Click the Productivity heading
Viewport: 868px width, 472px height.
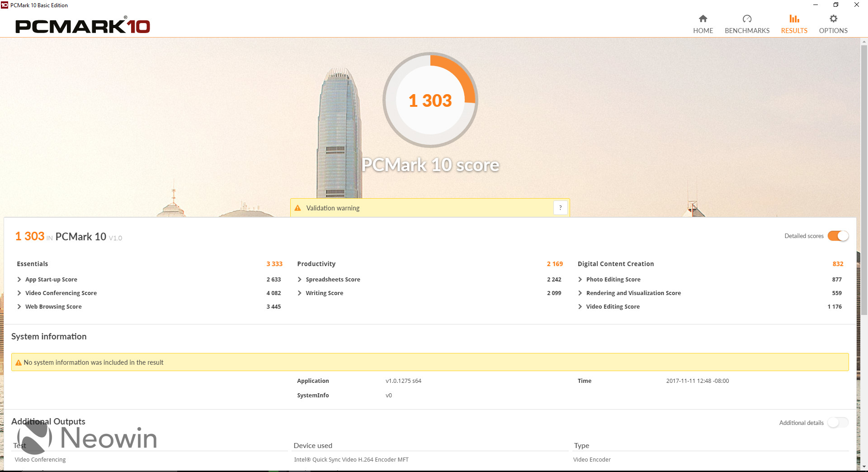tap(316, 264)
